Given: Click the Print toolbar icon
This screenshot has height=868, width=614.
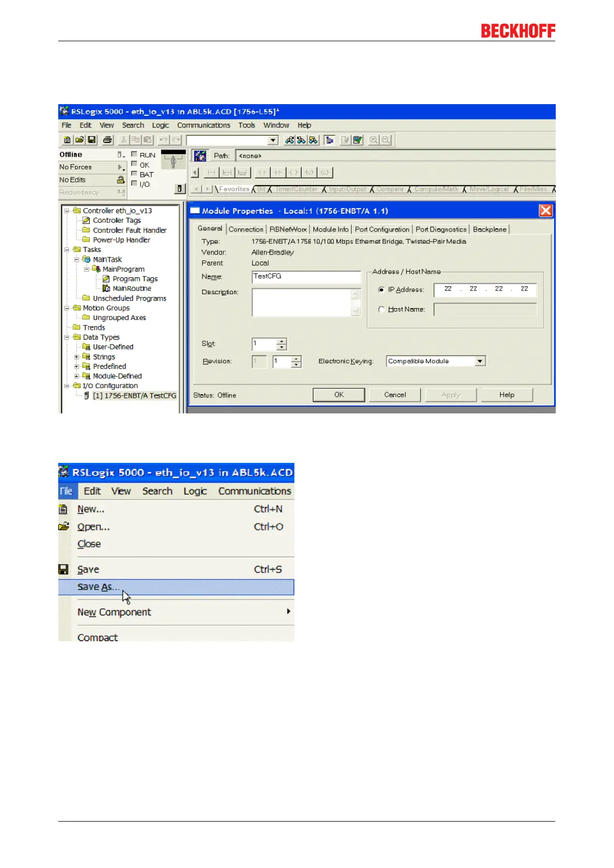Looking at the screenshot, I should coord(107,140).
